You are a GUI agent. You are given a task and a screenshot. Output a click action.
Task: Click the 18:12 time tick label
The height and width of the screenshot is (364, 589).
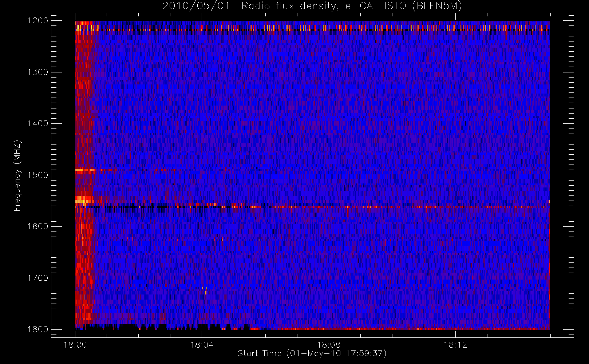click(x=455, y=345)
